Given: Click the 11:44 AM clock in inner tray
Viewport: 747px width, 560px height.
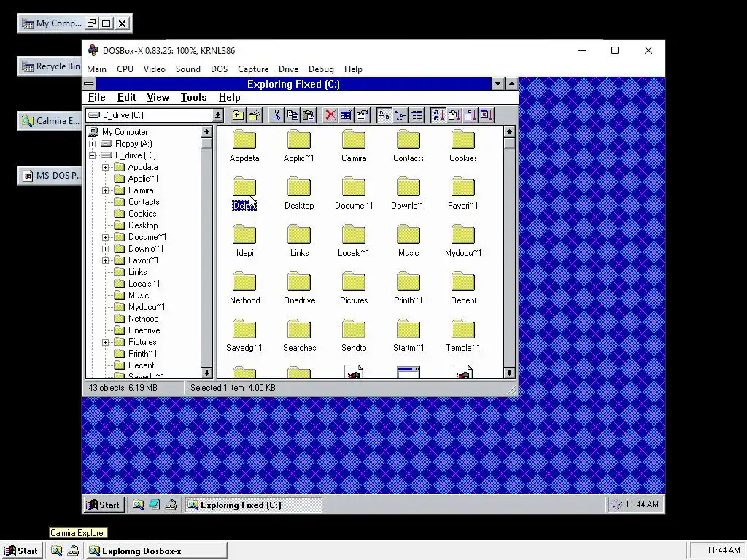Looking at the screenshot, I should [642, 505].
